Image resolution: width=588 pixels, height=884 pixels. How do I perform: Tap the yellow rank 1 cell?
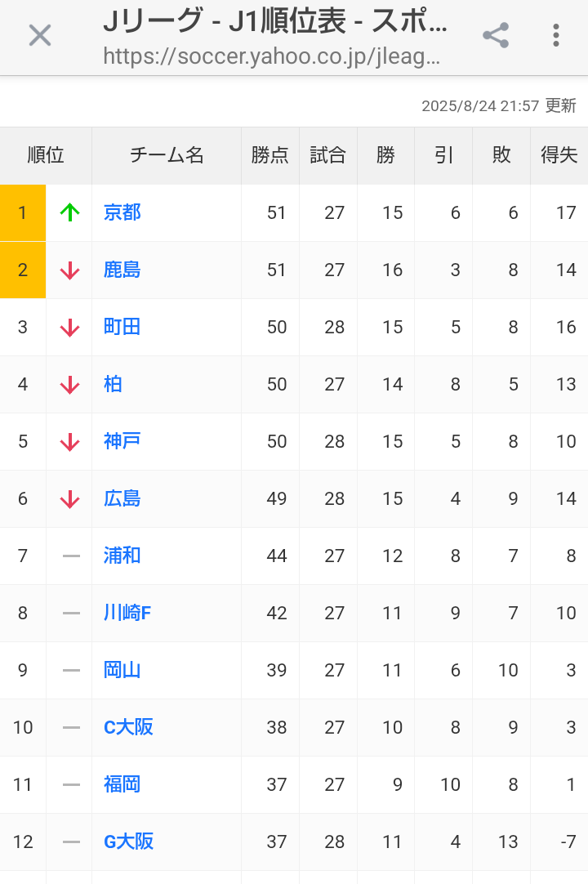point(23,212)
